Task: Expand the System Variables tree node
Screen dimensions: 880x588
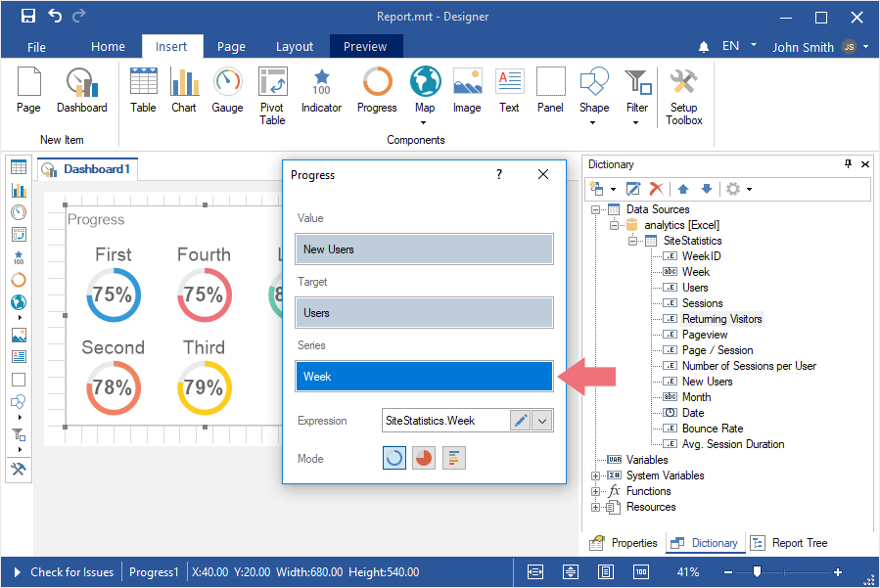Action: (x=595, y=475)
